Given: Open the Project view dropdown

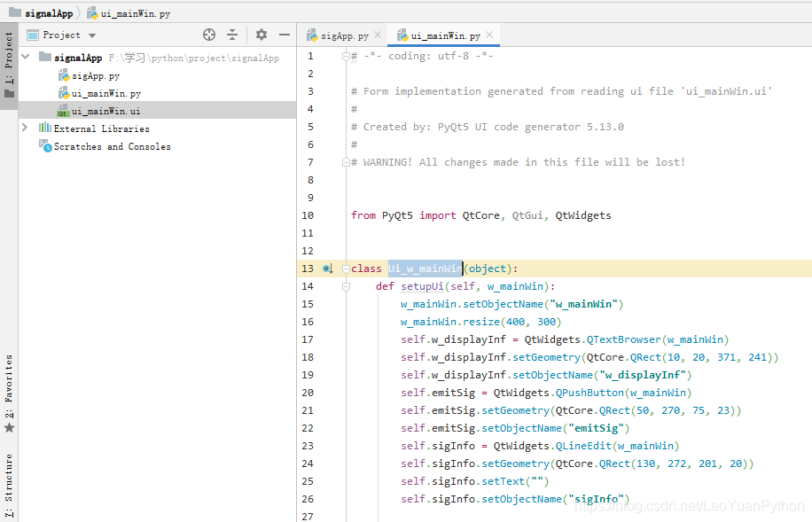Looking at the screenshot, I should [x=92, y=35].
